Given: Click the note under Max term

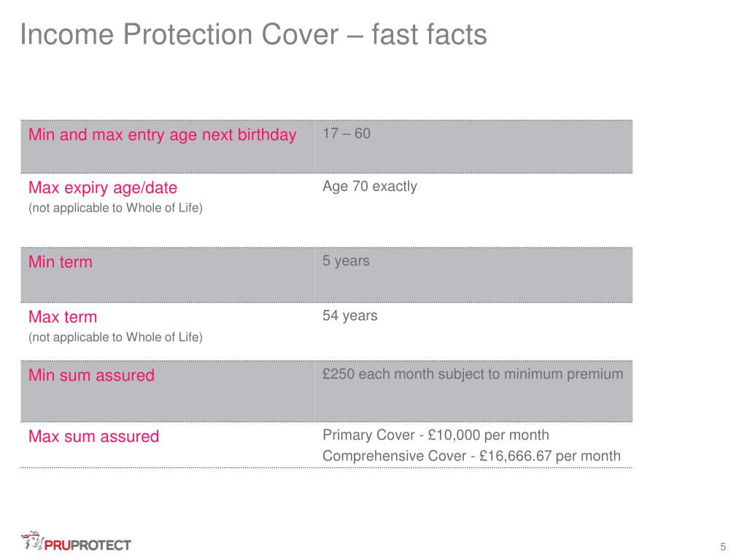Looking at the screenshot, I should pos(116,337).
